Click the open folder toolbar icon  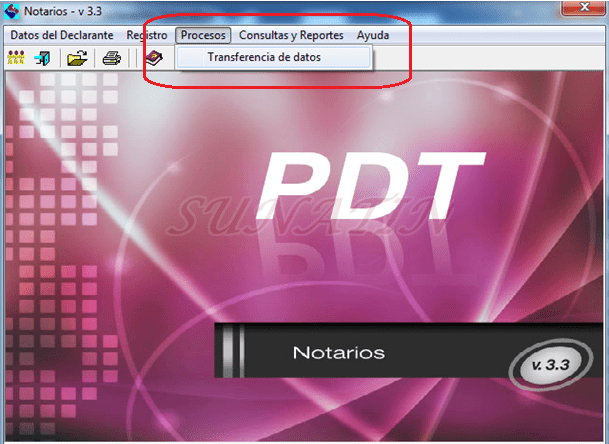point(78,58)
